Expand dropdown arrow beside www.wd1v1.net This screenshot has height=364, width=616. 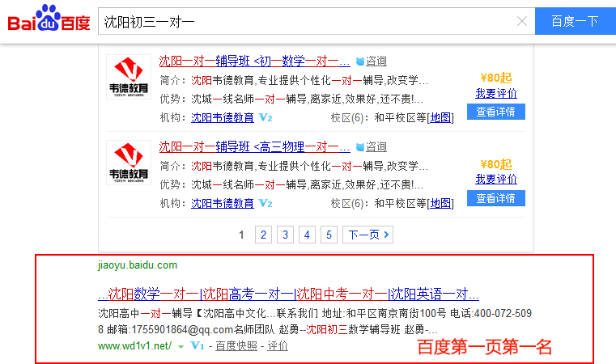[181, 346]
